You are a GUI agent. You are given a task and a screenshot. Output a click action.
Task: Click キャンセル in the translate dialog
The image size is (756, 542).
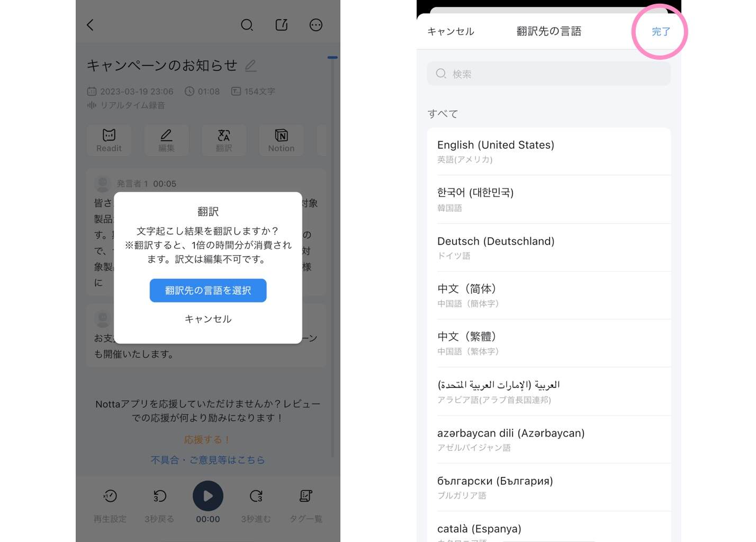pos(208,319)
